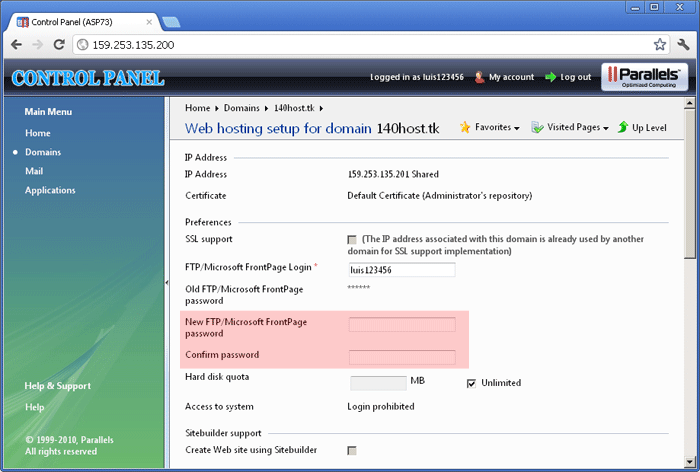This screenshot has width=700, height=472.
Task: Open the Help link in sidebar
Action: (34, 407)
